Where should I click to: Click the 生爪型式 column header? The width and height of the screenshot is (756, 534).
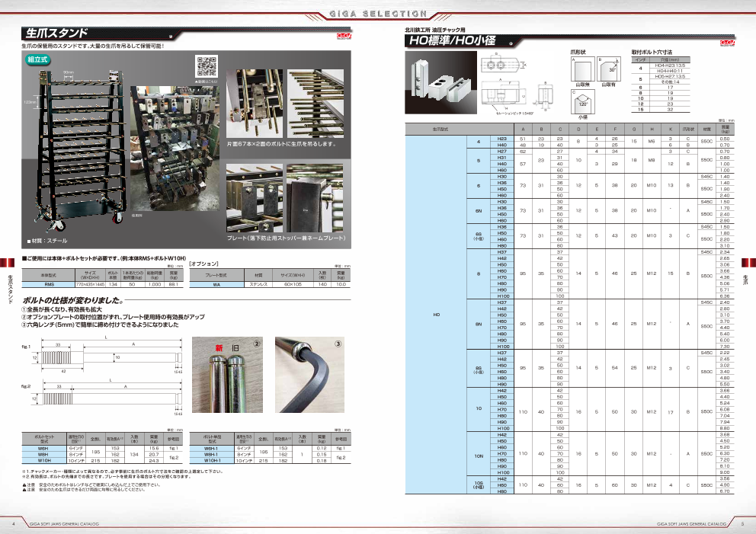point(440,130)
